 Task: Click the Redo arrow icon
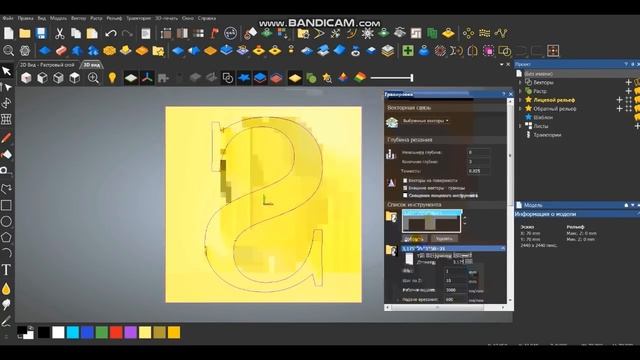pyautogui.click(x=127, y=33)
